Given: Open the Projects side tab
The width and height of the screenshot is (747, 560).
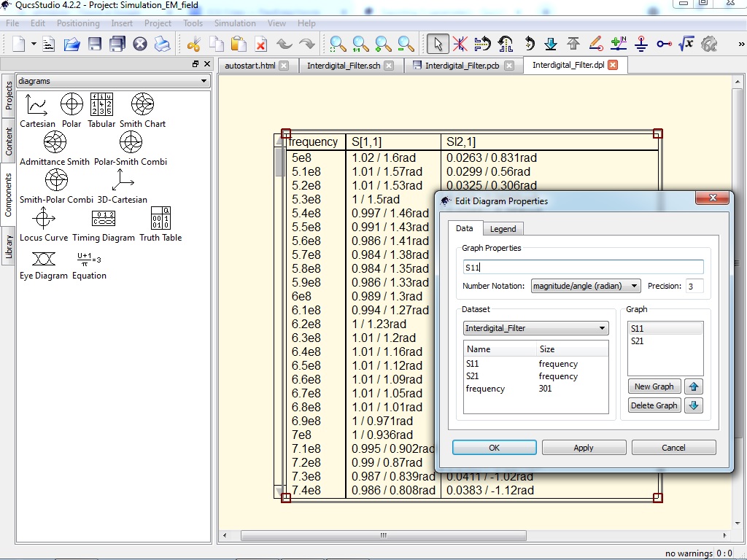Looking at the screenshot, I should tap(8, 96).
